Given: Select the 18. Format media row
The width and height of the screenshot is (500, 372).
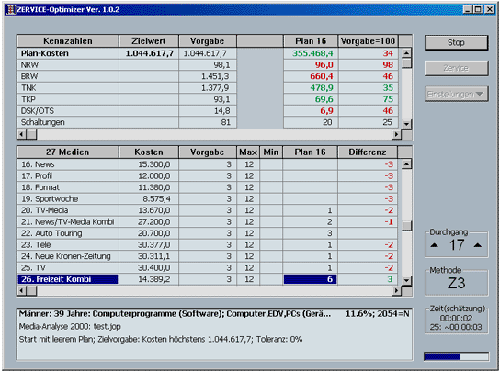Looking at the screenshot, I should [x=207, y=187].
